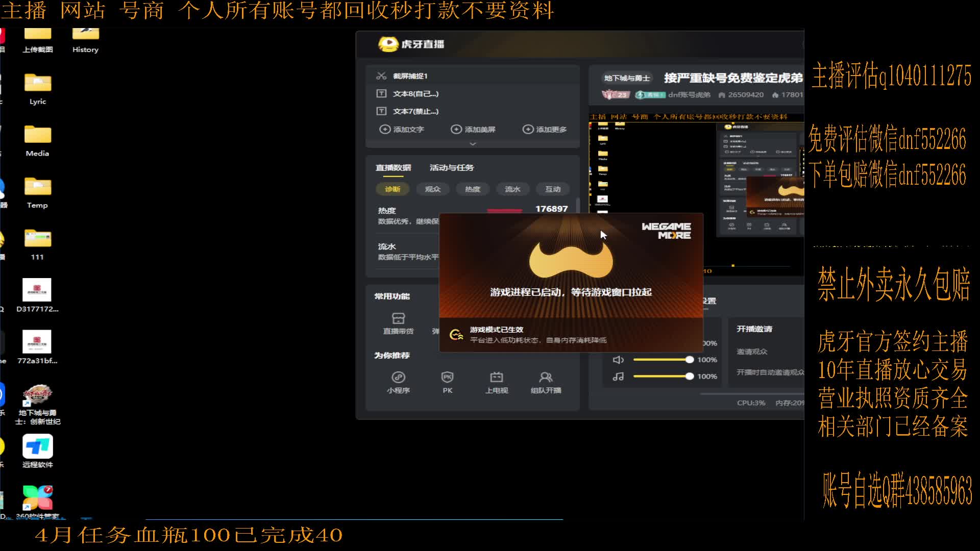This screenshot has height=551, width=980.
Task: Adjust the music volume slider
Action: pos(663,377)
